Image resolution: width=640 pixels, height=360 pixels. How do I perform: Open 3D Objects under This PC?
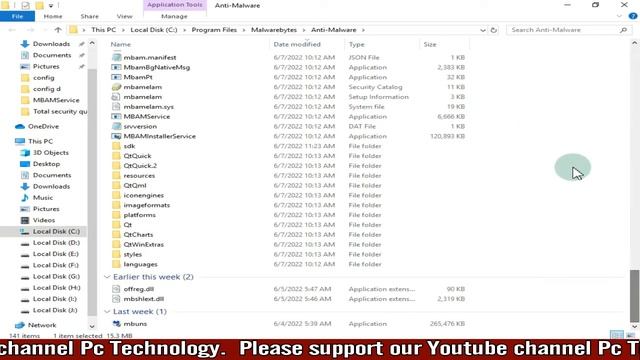[x=51, y=153]
